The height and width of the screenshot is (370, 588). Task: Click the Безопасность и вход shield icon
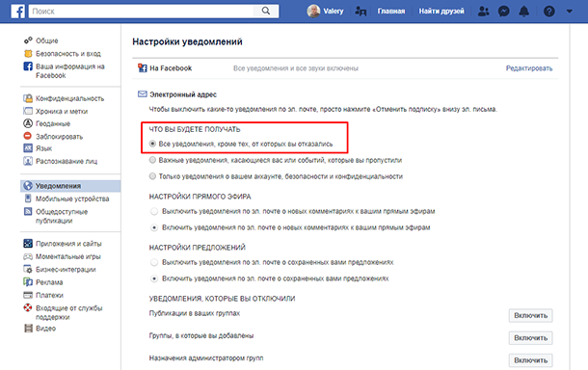[x=28, y=54]
